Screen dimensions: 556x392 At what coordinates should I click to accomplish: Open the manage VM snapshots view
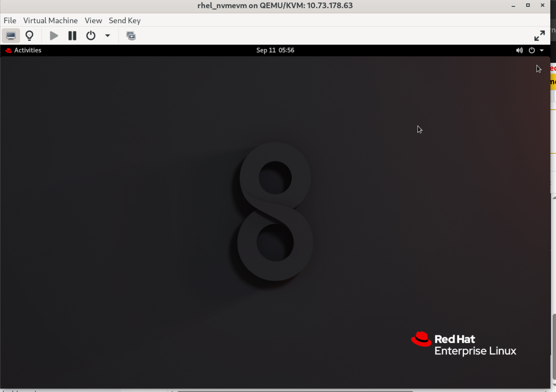[x=131, y=36]
